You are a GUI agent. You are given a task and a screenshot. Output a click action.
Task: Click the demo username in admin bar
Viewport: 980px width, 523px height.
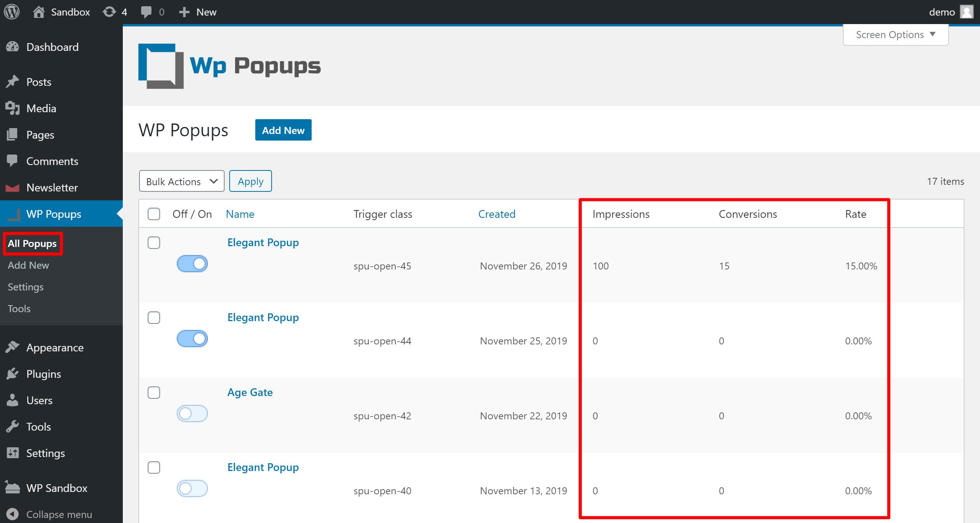[x=942, y=12]
